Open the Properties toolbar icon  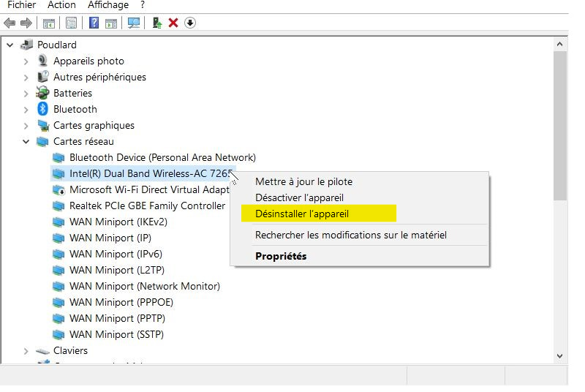pos(71,23)
